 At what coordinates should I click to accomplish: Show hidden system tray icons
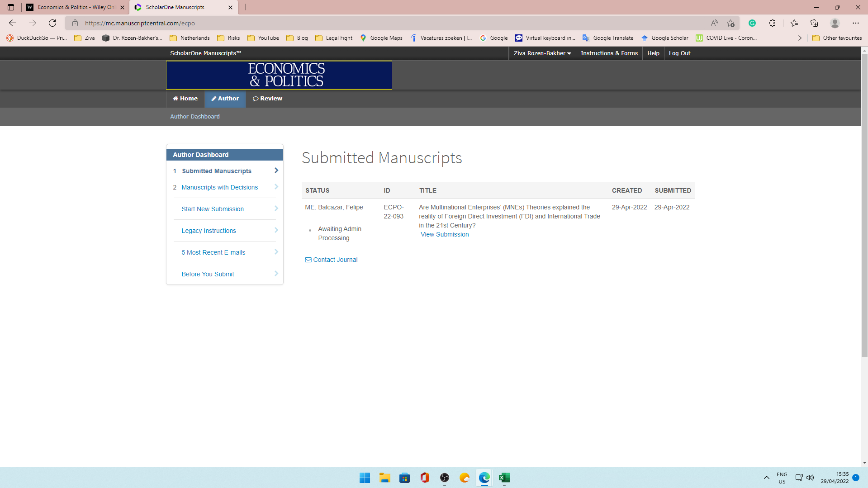767,478
